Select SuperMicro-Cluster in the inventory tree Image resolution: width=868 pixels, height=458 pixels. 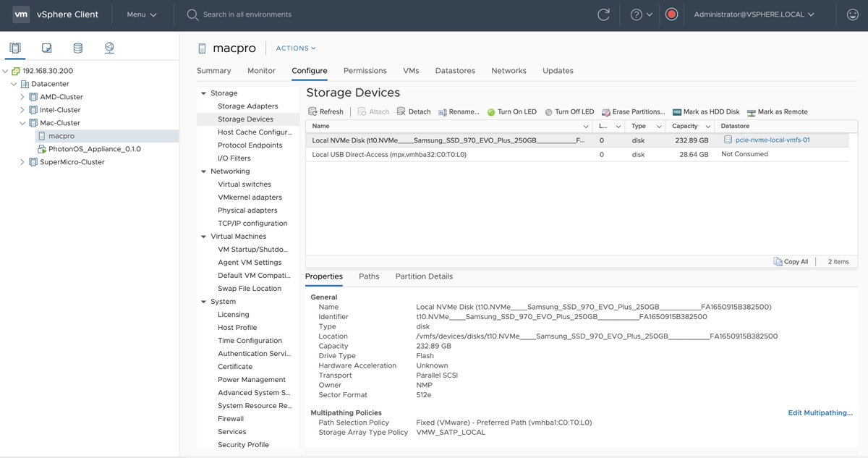point(72,162)
